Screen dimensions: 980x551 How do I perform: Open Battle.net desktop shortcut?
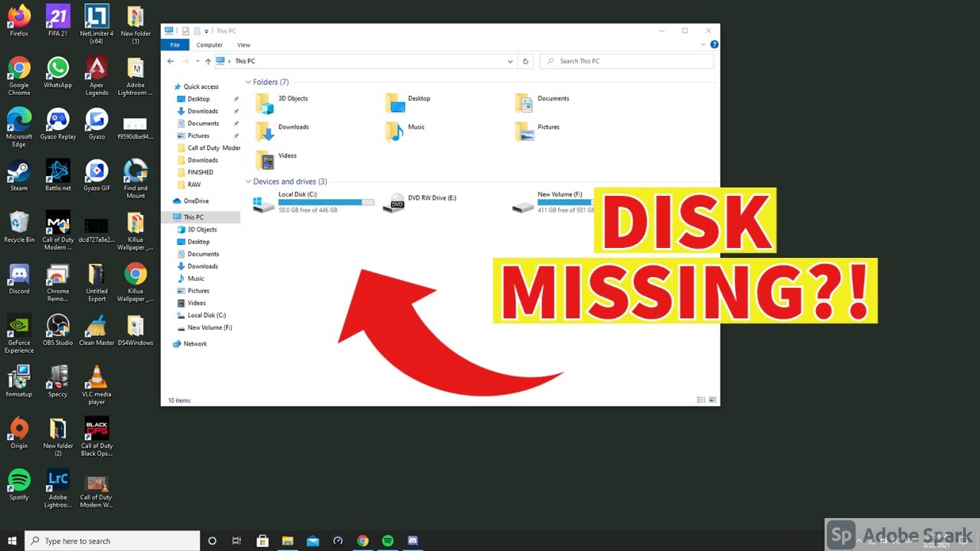(57, 174)
